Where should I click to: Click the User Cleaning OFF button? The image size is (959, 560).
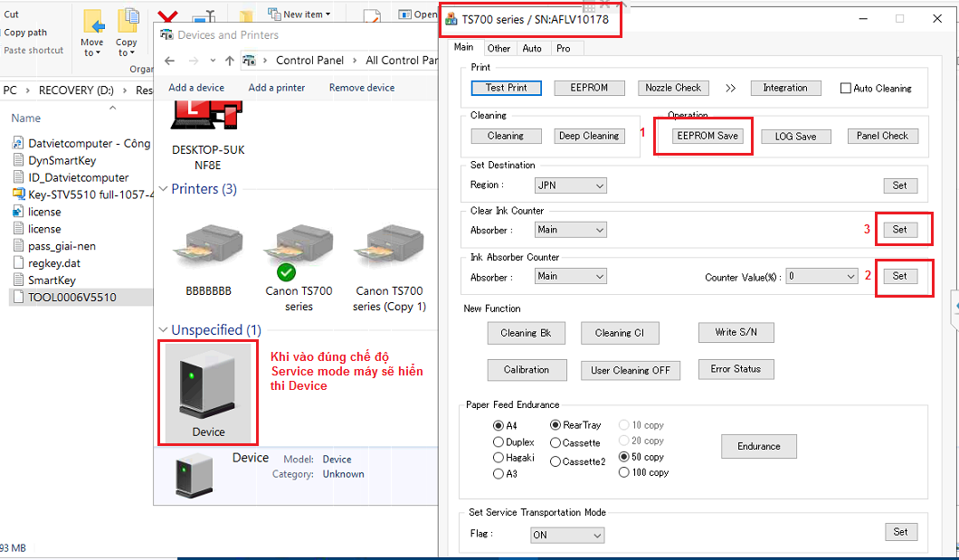(x=631, y=370)
